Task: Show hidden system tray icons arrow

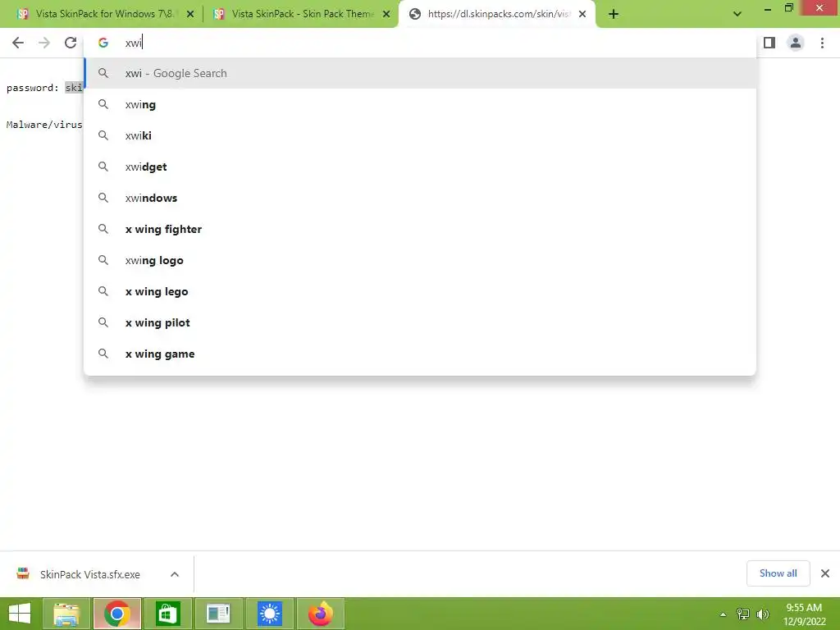Action: point(723,614)
